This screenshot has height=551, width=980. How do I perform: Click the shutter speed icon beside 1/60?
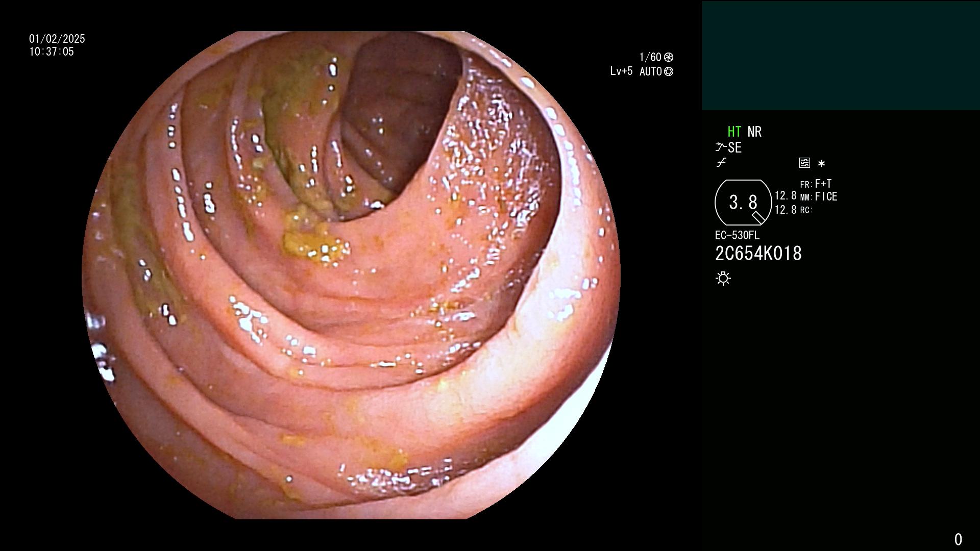tap(668, 57)
